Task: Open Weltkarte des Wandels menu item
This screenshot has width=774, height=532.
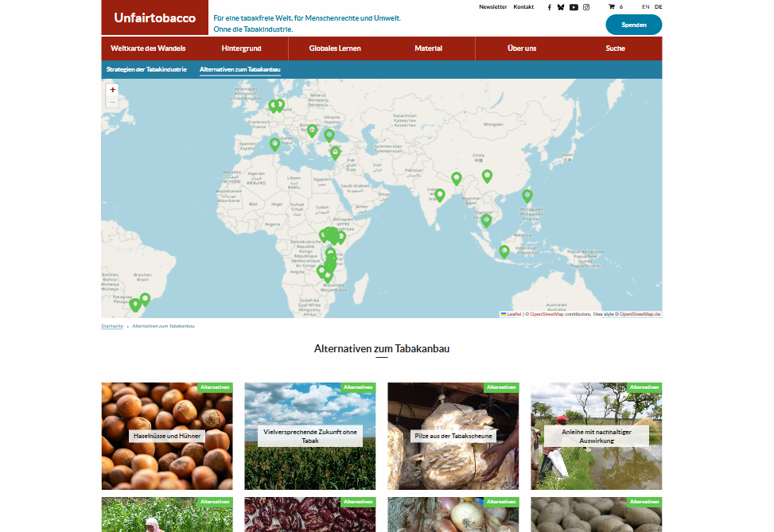Action: (x=148, y=49)
